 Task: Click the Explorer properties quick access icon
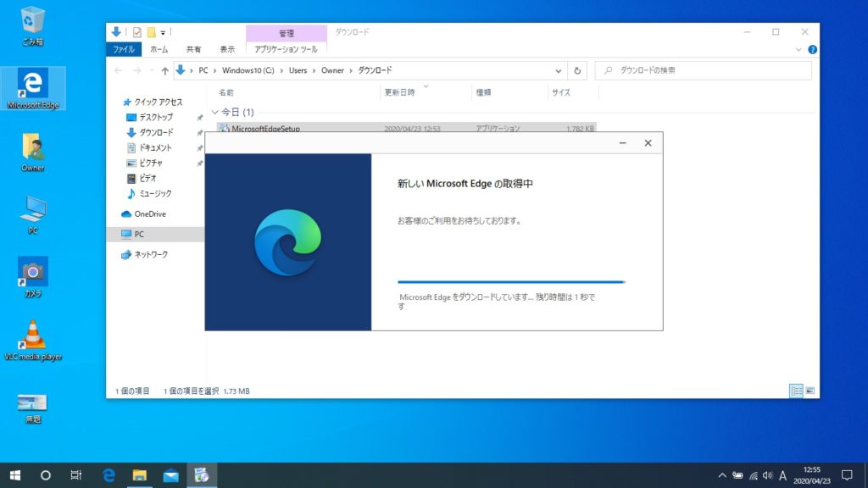pos(136,32)
